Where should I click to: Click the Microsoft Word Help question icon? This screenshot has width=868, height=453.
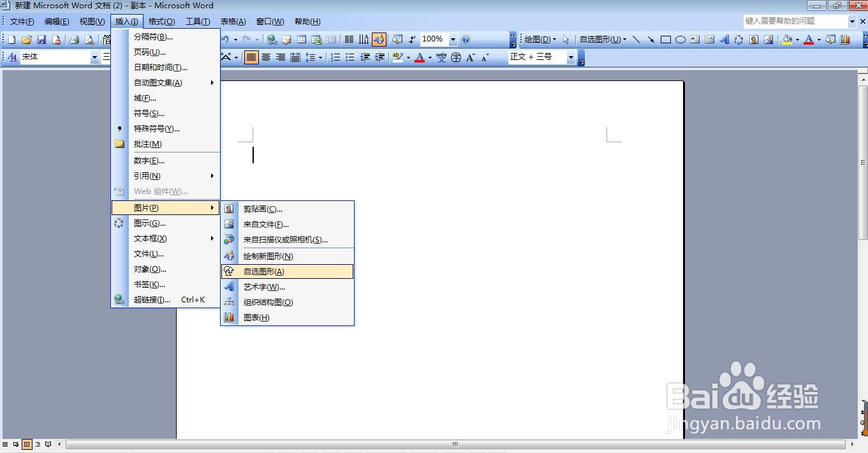tap(466, 40)
